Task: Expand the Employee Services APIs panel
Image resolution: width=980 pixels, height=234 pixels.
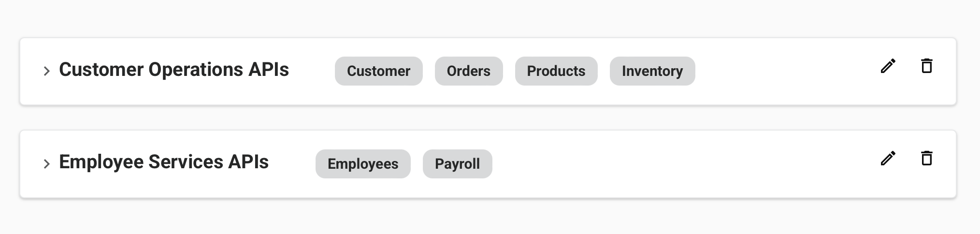Action: (46, 164)
